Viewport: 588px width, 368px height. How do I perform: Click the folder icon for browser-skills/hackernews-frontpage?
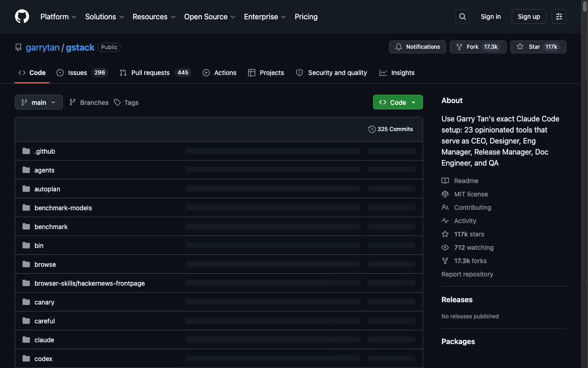pyautogui.click(x=26, y=283)
